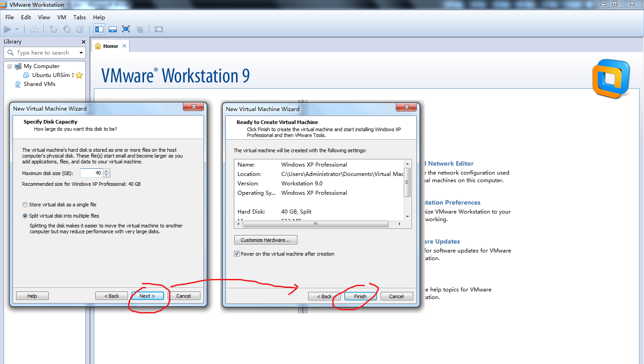Open the VM menu
644x364 pixels.
(62, 17)
